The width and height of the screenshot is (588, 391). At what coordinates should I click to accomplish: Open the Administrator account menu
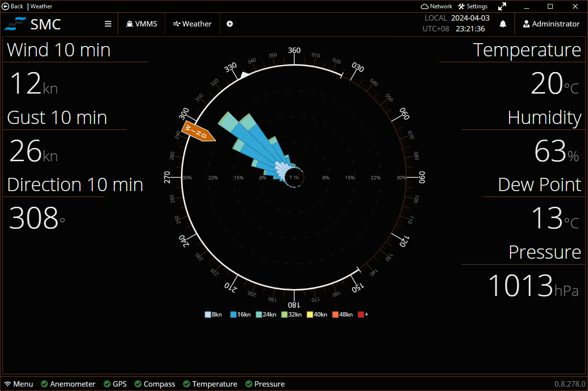click(551, 24)
